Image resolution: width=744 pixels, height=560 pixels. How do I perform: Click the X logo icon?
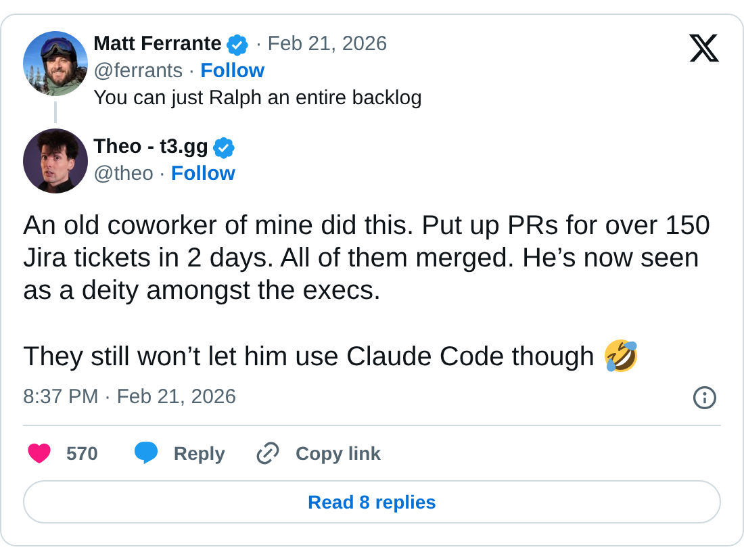click(703, 48)
